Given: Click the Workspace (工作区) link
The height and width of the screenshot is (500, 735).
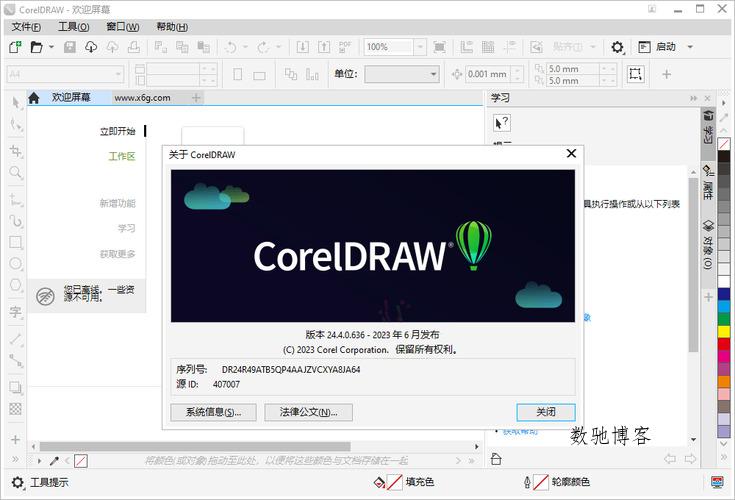Looking at the screenshot, I should (x=122, y=156).
